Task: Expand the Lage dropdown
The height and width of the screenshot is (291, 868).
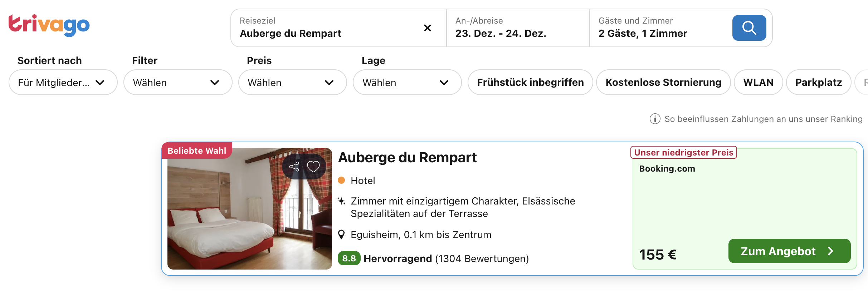Action: [x=407, y=83]
